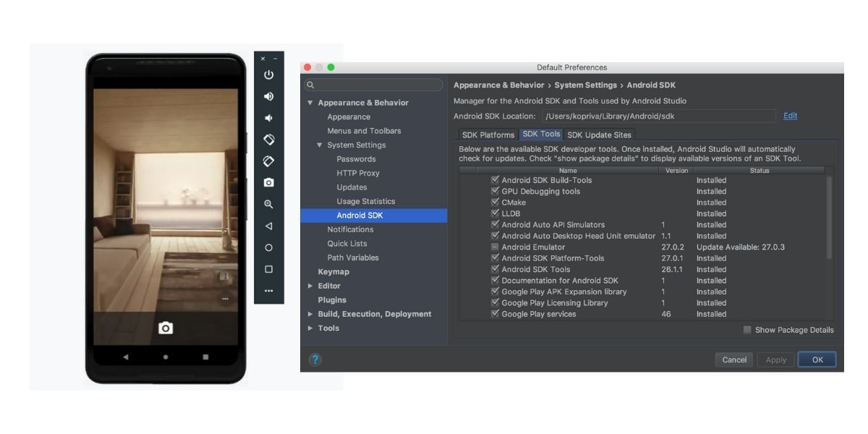Uncheck Android SDK Build-Tools
Image resolution: width=868 pixels, height=434 pixels.
[x=495, y=179]
